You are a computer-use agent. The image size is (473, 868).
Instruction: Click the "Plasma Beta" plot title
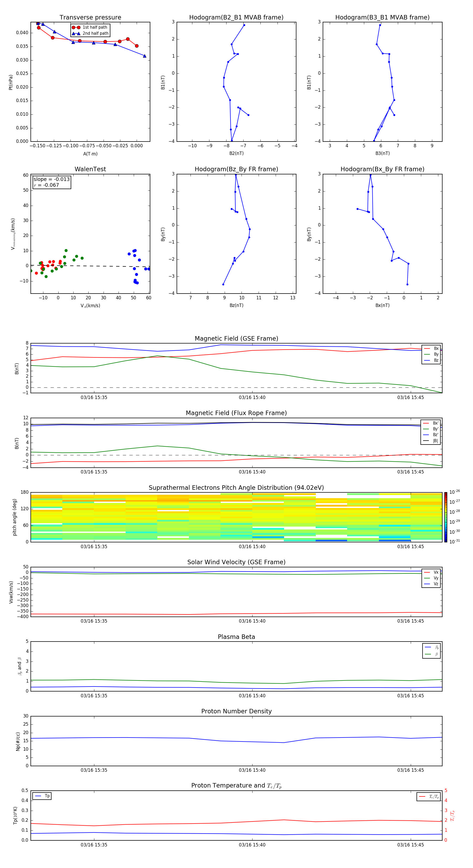point(236,637)
